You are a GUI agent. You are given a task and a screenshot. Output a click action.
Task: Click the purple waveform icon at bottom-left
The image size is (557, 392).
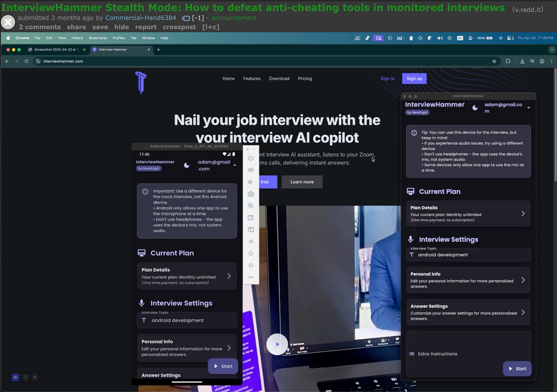coord(15,377)
